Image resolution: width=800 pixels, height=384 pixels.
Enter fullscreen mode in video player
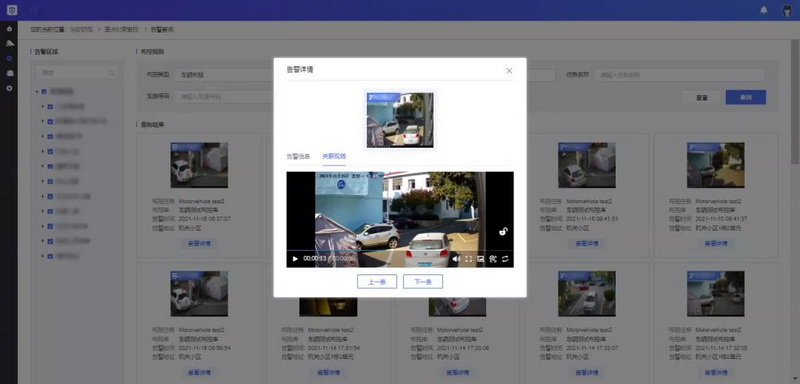[468, 259]
